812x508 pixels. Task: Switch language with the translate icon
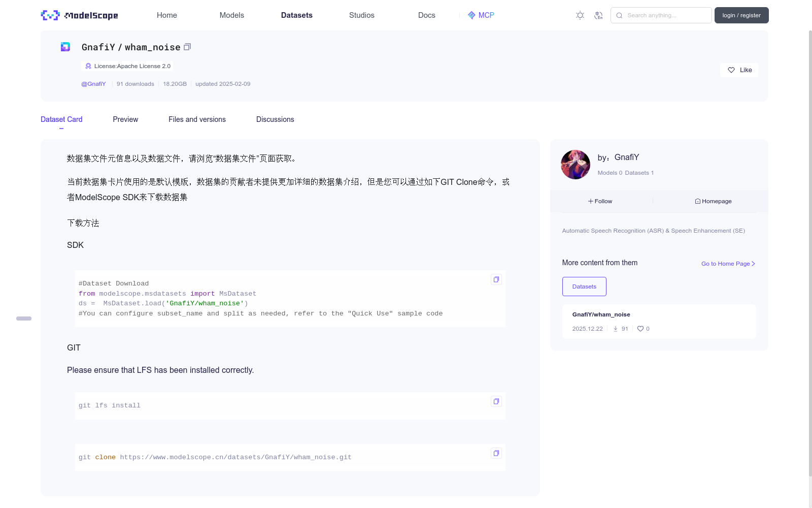point(598,15)
